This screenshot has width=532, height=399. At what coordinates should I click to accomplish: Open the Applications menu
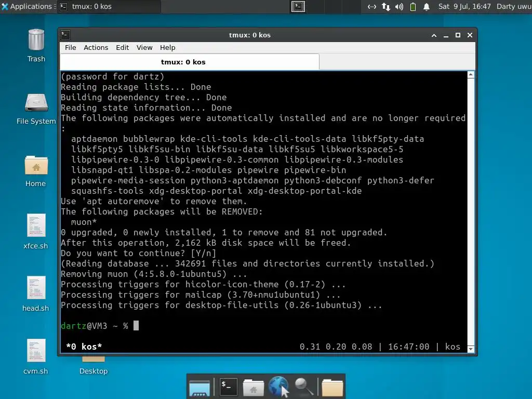pyautogui.click(x=28, y=6)
